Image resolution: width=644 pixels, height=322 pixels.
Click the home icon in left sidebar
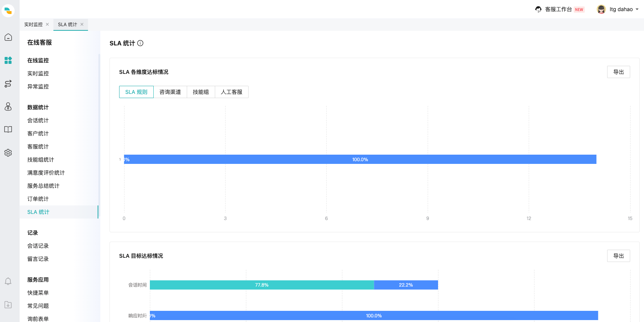tap(8, 37)
